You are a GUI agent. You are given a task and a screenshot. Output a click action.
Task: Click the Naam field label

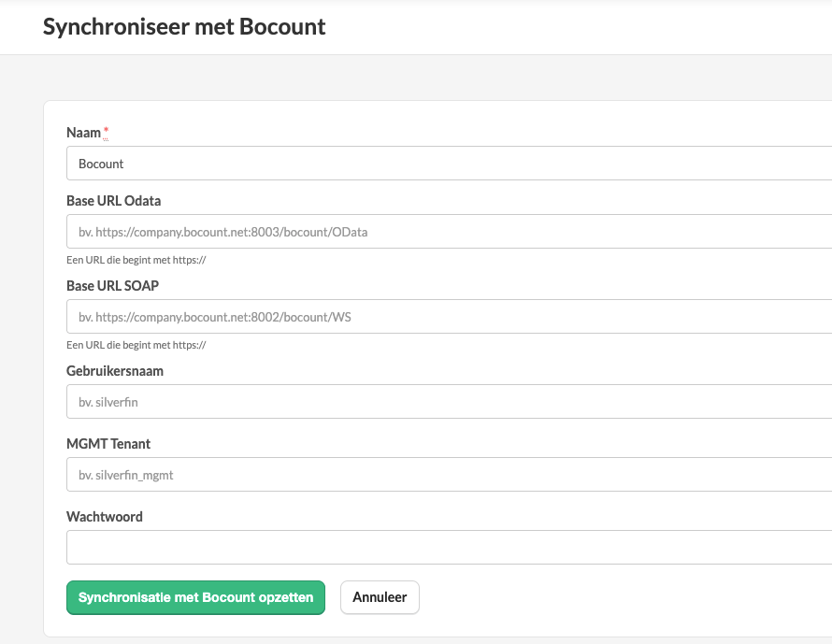tap(83, 133)
